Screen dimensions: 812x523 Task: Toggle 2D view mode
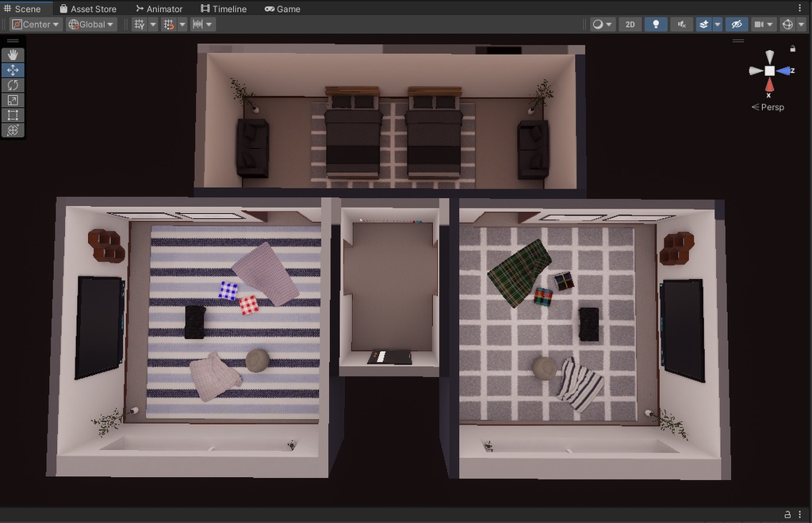click(x=630, y=24)
